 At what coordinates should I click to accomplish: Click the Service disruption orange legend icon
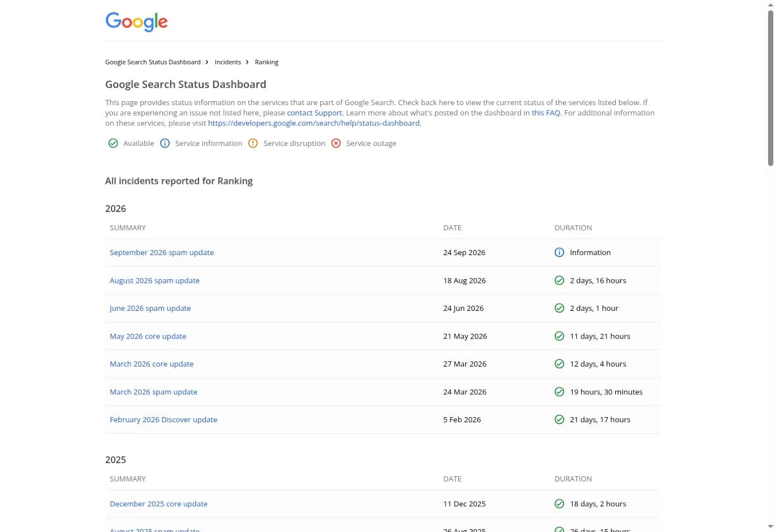(x=253, y=143)
